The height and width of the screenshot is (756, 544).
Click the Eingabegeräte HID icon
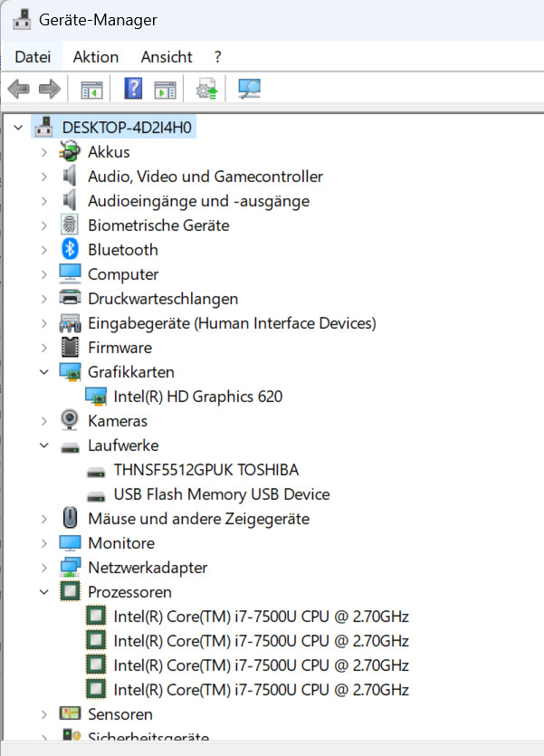point(70,322)
